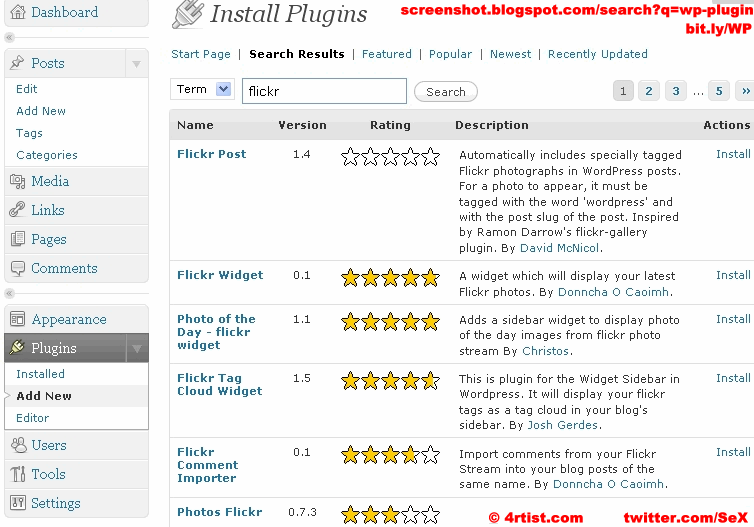
Task: Open Flickr Tag Cloud Widget link
Action: tap(219, 384)
